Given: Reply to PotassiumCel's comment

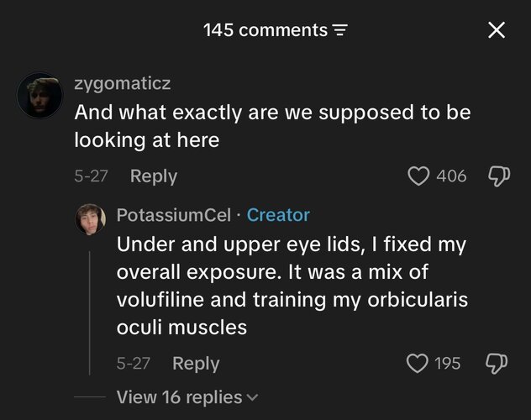Looking at the screenshot, I should pos(196,364).
